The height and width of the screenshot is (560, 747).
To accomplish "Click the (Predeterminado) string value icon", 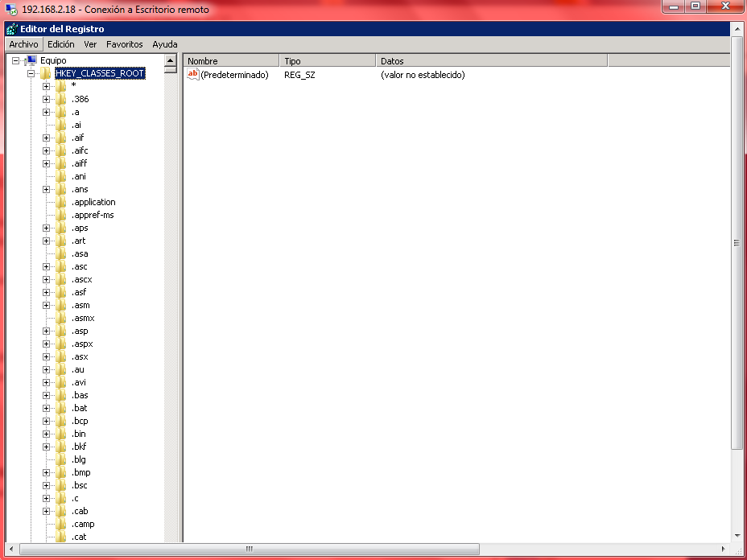I will coord(192,74).
